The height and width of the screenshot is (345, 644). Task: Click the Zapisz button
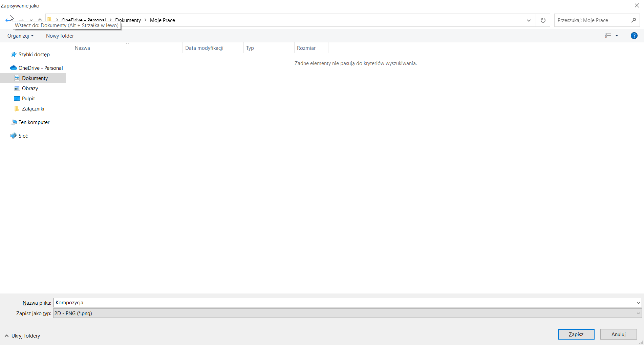tap(576, 334)
